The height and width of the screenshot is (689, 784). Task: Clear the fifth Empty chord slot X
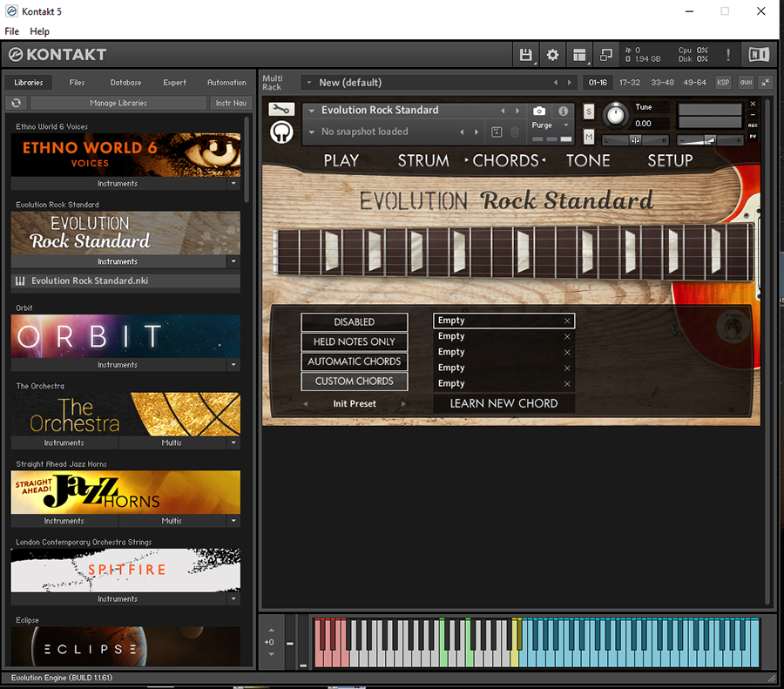pos(567,384)
